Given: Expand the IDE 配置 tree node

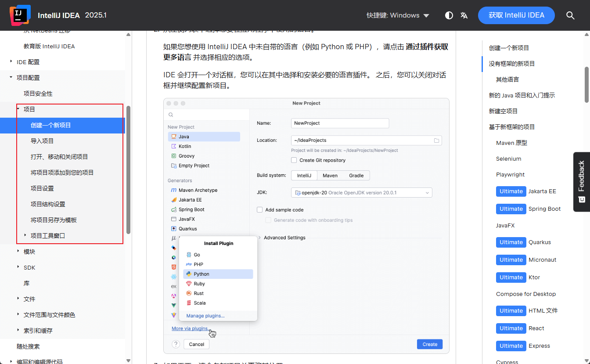Looking at the screenshot, I should click(x=11, y=62).
